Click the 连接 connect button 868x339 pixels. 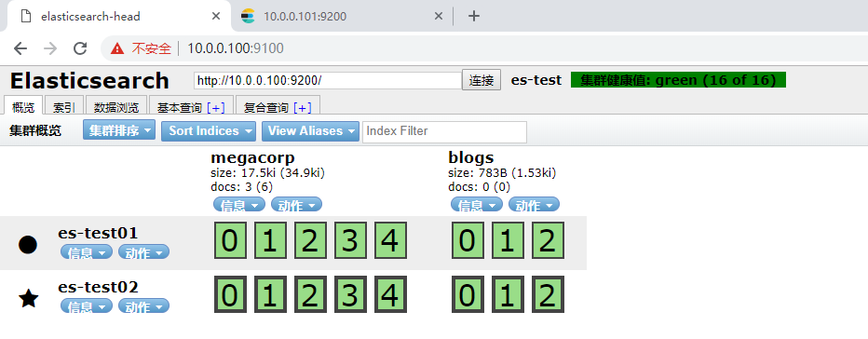(481, 80)
